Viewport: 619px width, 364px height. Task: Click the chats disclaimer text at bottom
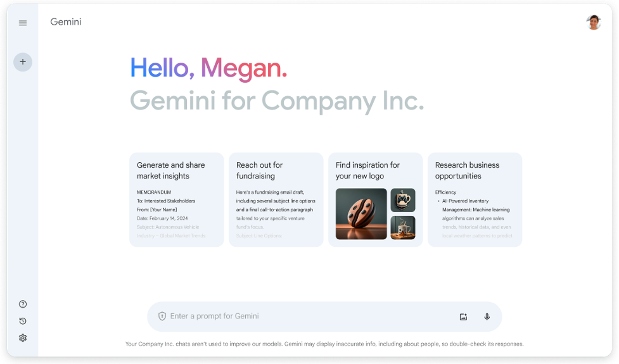click(x=324, y=344)
